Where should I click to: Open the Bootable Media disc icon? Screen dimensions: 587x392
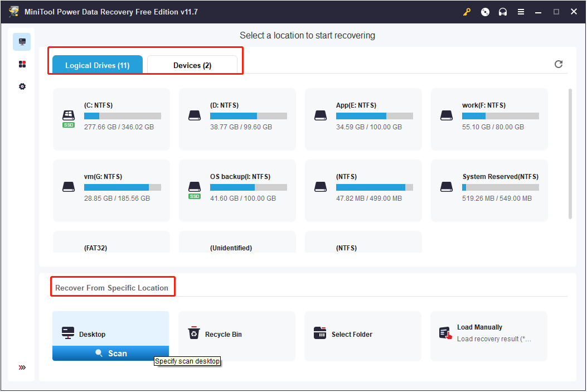pos(484,11)
